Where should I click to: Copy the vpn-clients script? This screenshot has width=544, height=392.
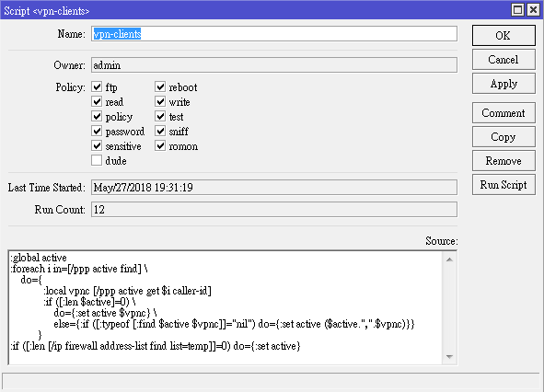[503, 137]
